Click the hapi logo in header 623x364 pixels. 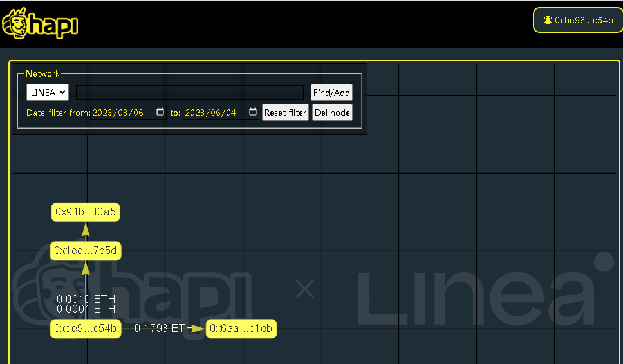[x=40, y=24]
